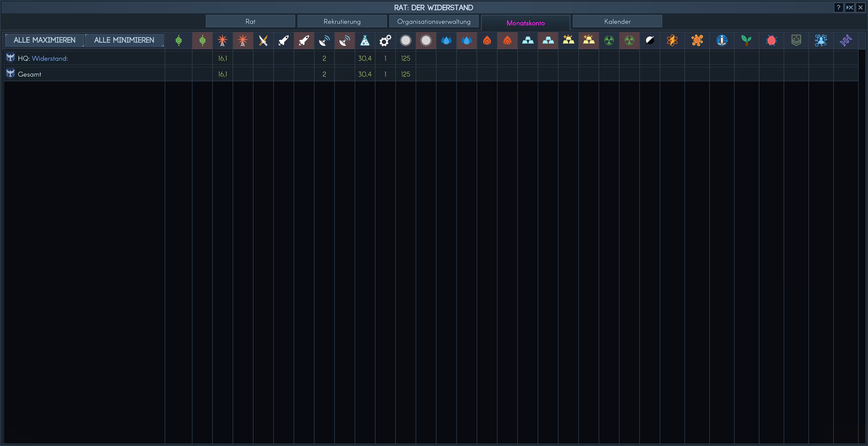Click the gold bars icon with red background
Viewport: 868px width, 446px height.
click(x=589, y=40)
